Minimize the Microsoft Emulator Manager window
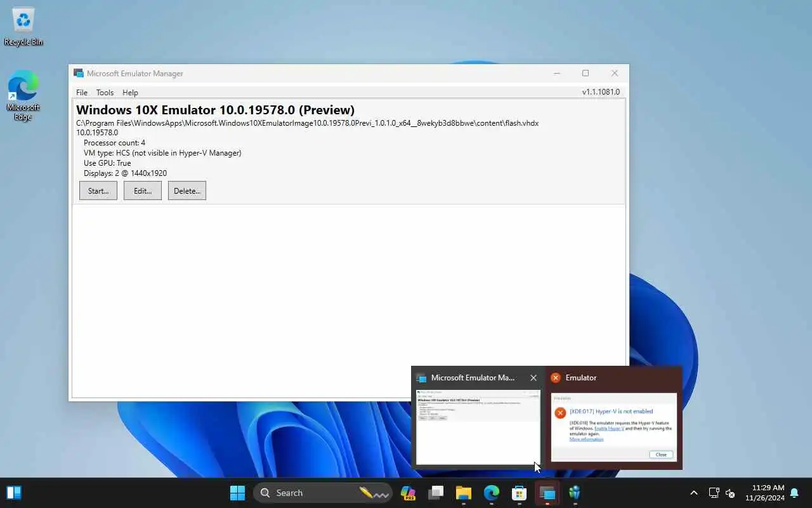 click(557, 74)
